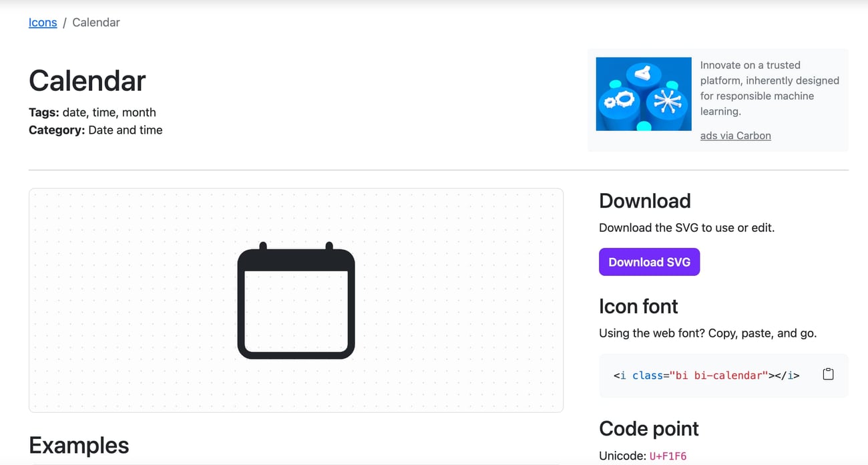
Task: Click the Download SVG button
Action: (649, 262)
